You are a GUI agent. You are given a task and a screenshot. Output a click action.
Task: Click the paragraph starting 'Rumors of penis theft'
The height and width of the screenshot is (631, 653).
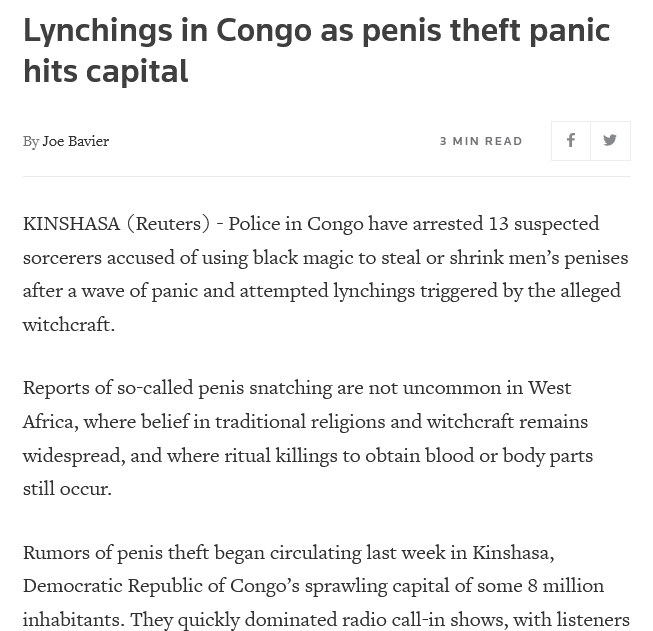coord(326,586)
